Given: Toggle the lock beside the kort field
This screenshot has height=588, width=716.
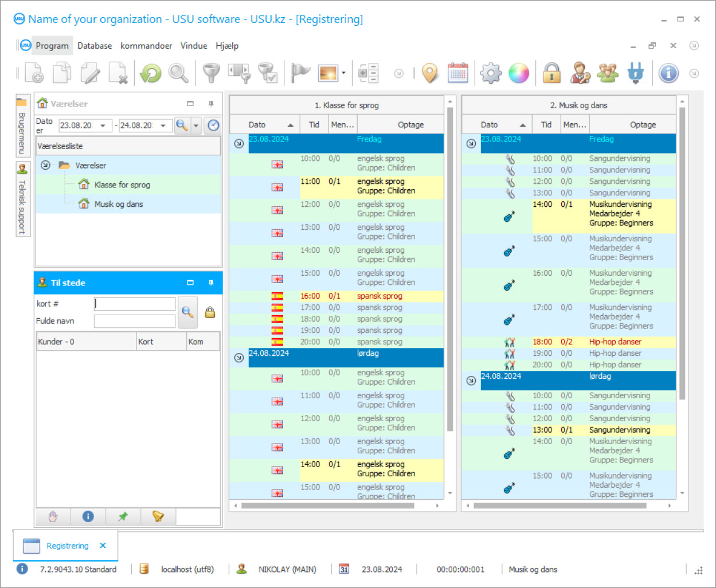Looking at the screenshot, I should click(x=210, y=312).
